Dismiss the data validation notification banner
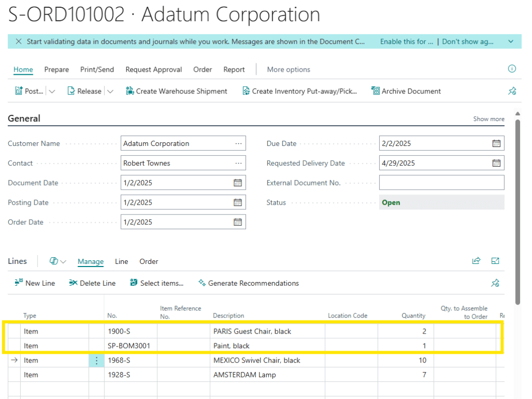Viewport: 532px width, 399px height. tap(18, 42)
